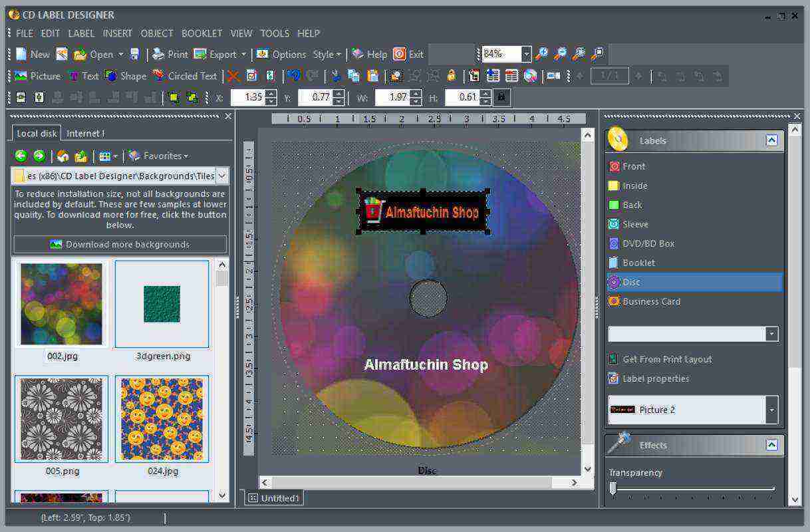Click the green forward arrow in browser

click(39, 156)
